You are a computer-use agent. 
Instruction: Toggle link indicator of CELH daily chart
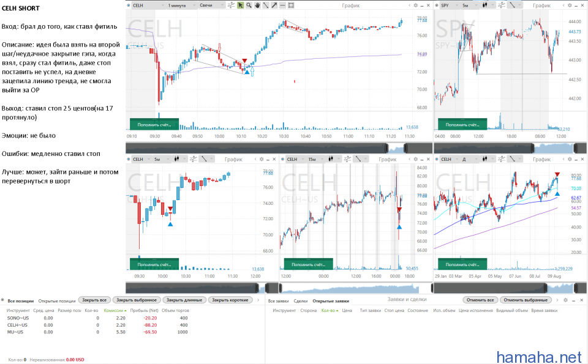437,159
